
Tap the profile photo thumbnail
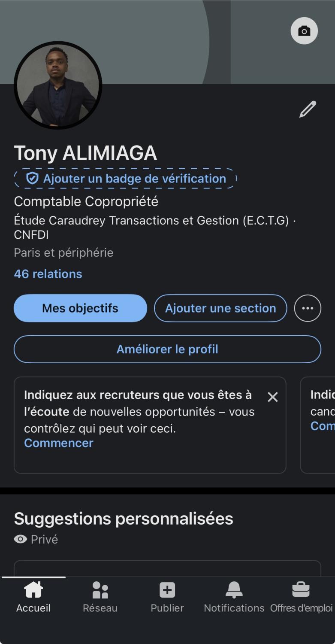[58, 85]
